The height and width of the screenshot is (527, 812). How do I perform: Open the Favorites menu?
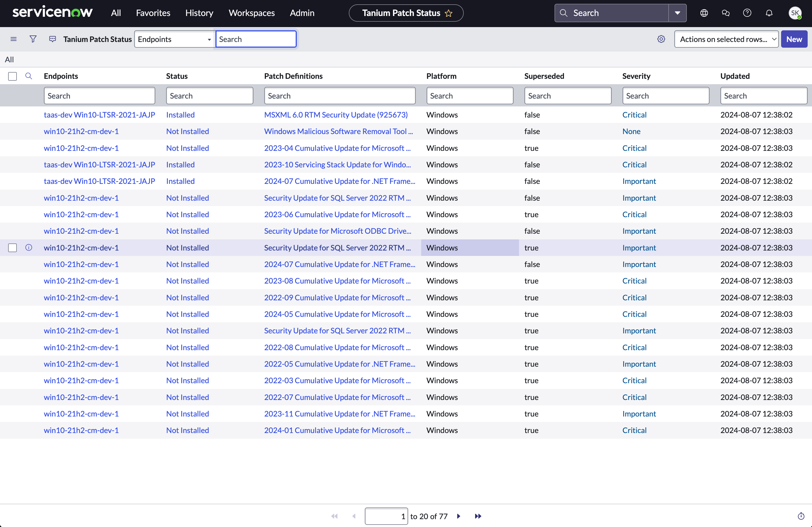click(x=153, y=13)
